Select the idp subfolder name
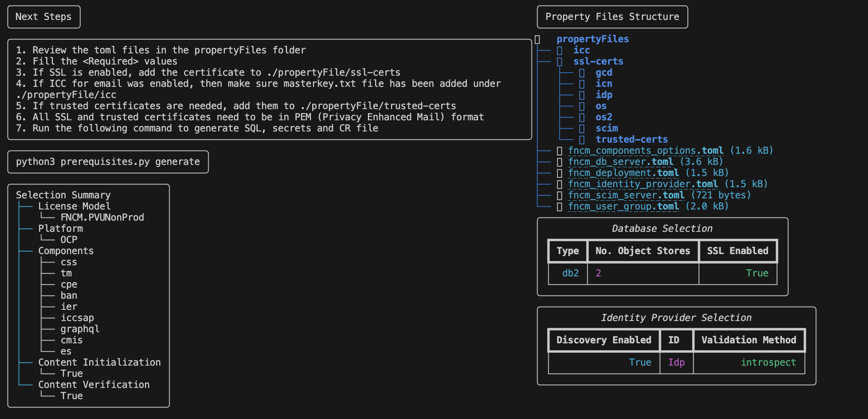This screenshot has height=419, width=868. point(604,95)
